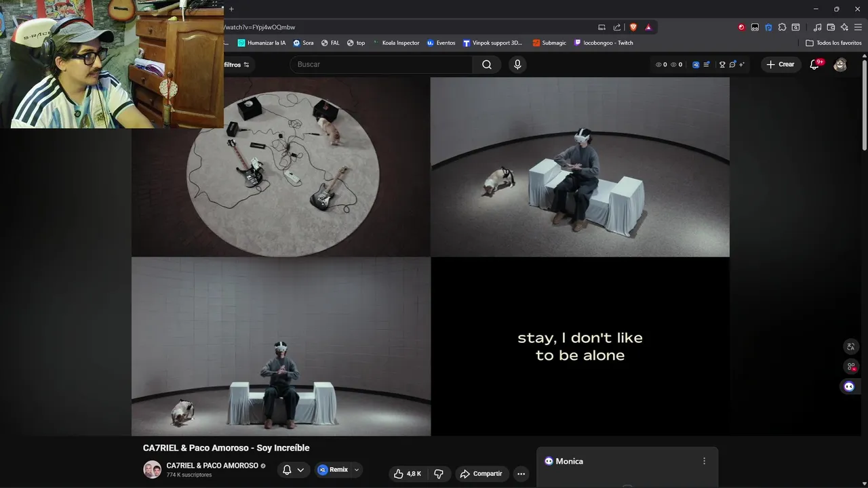Open Monica panel three-dot options
The height and width of the screenshot is (488, 868).
click(x=704, y=461)
